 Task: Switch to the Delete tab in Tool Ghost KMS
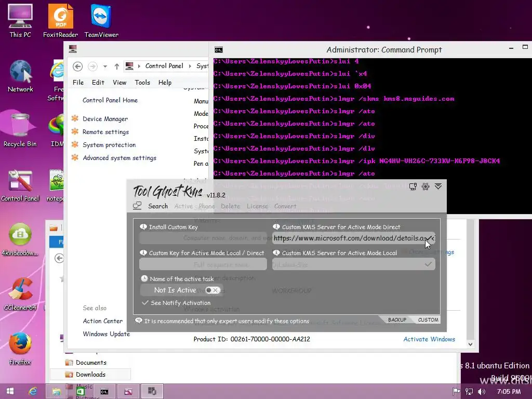coord(230,206)
